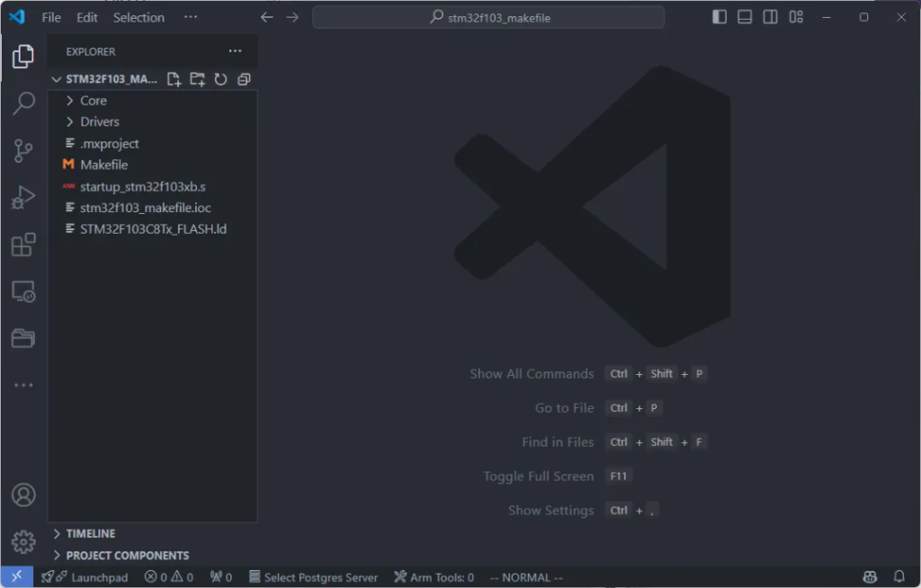Viewport: 921px width, 588px height.
Task: Refresh the Explorer file tree
Action: (x=220, y=79)
